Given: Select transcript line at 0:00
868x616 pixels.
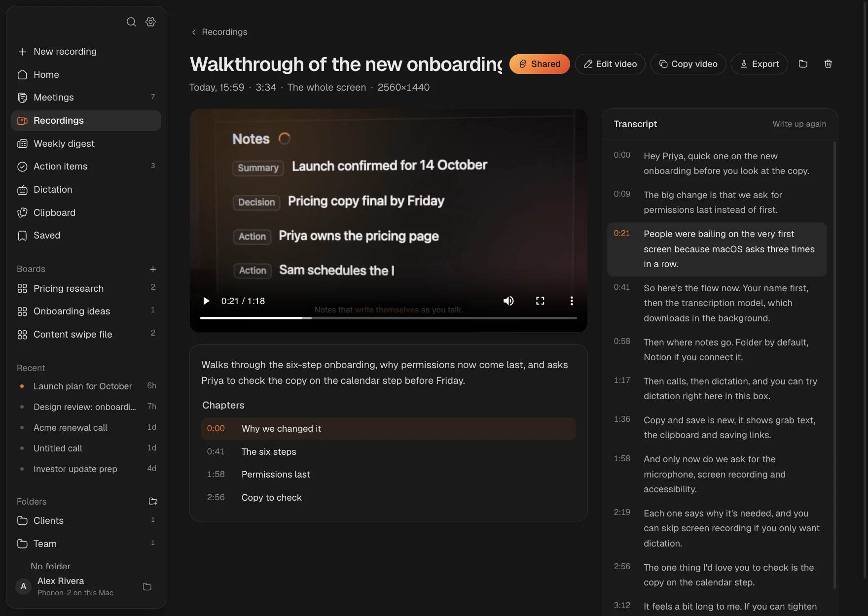Looking at the screenshot, I should (717, 164).
